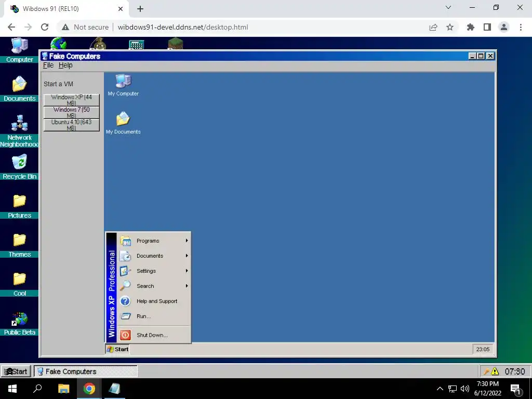532x399 pixels.
Task: Open the File menu
Action: click(x=48, y=65)
